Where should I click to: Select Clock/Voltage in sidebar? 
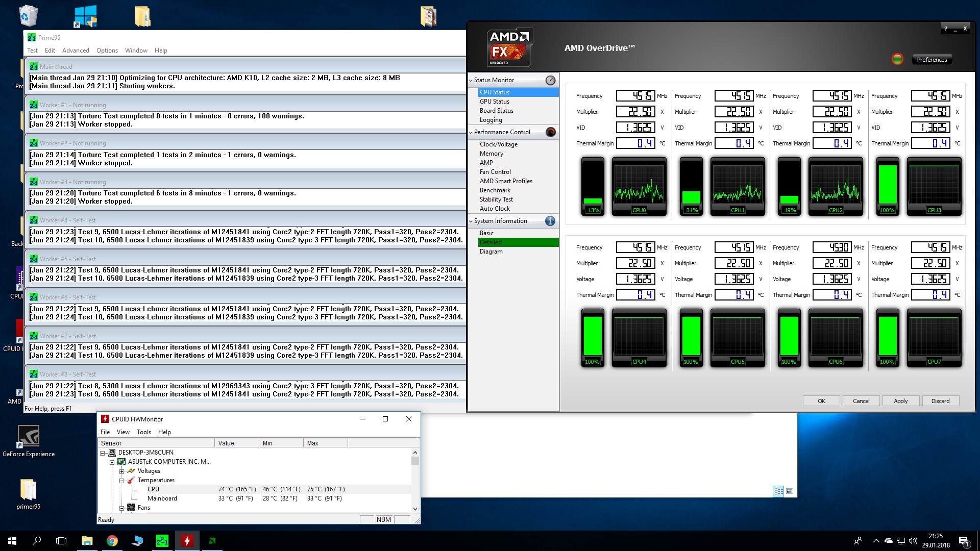click(x=499, y=144)
